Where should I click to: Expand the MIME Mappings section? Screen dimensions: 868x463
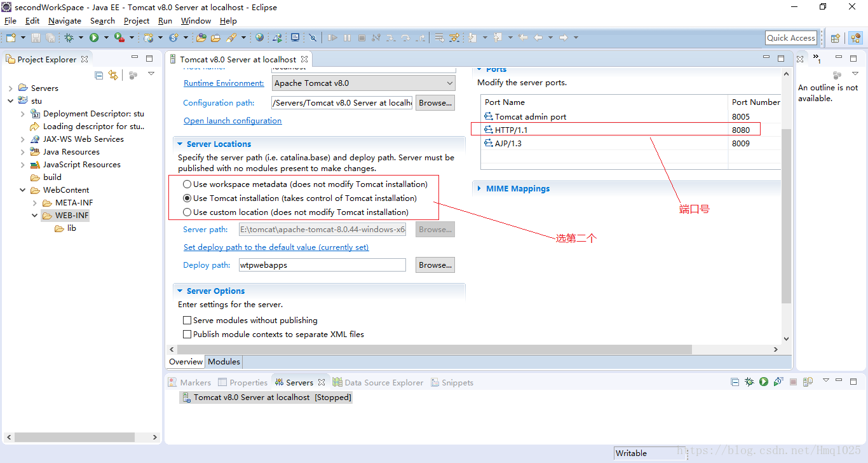click(479, 189)
